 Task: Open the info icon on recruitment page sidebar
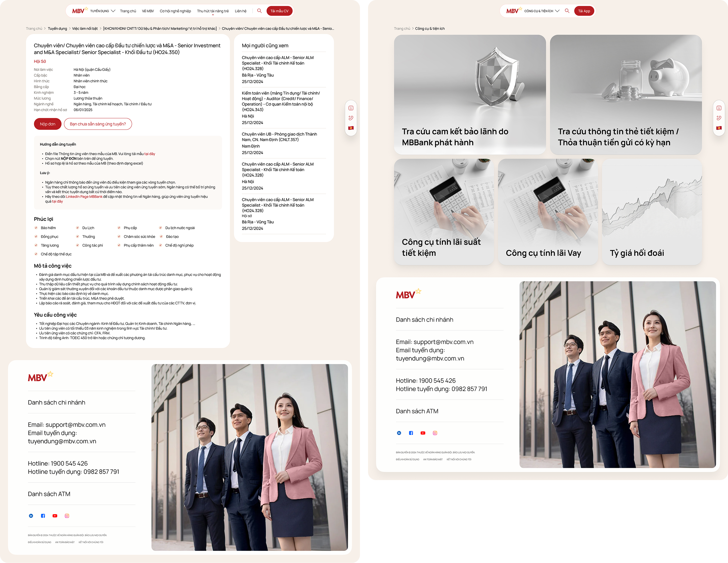click(x=351, y=108)
